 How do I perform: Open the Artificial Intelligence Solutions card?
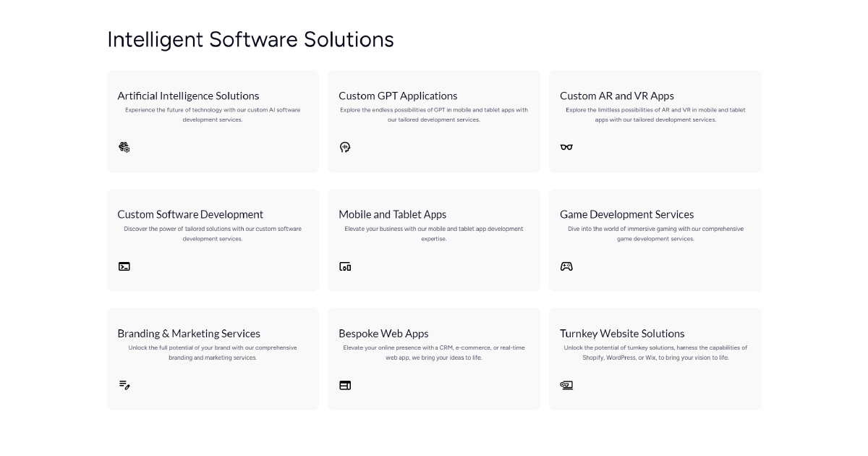click(x=188, y=96)
